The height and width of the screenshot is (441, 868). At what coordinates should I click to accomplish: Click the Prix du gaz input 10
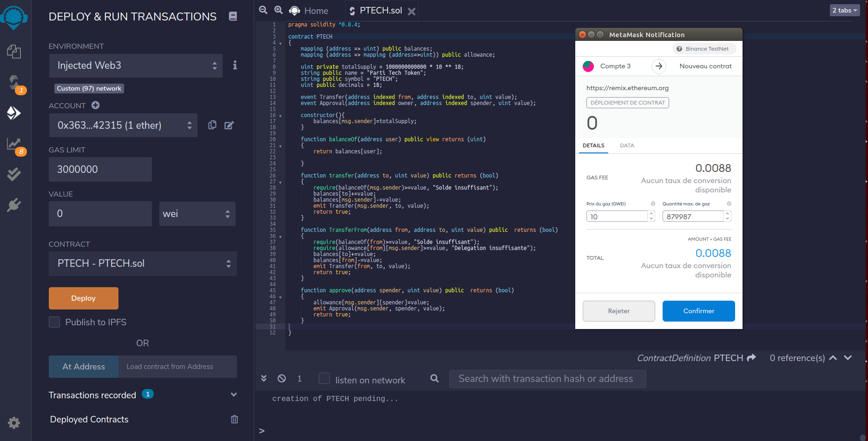click(617, 216)
